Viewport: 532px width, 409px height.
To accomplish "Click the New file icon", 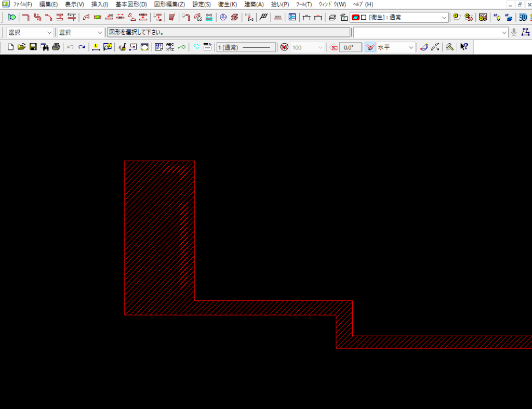I will (x=10, y=47).
